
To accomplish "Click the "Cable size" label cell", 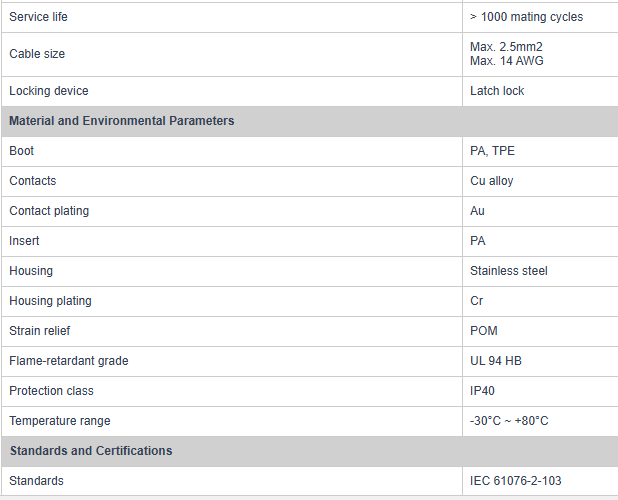I will tap(37, 54).
